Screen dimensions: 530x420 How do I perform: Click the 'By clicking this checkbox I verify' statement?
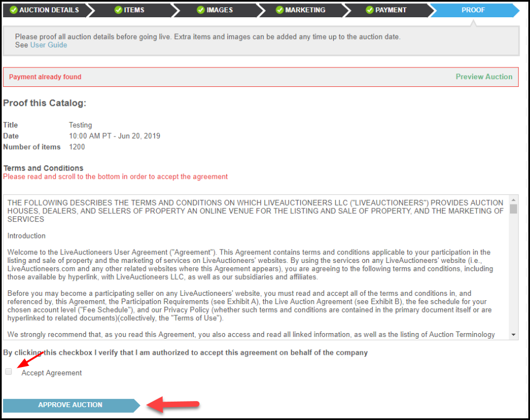[x=185, y=353]
